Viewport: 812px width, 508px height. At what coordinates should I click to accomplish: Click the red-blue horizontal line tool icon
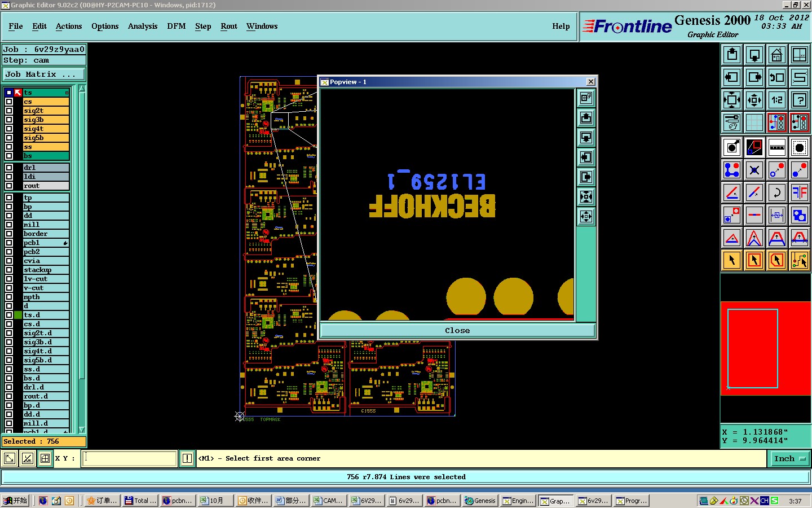click(754, 215)
